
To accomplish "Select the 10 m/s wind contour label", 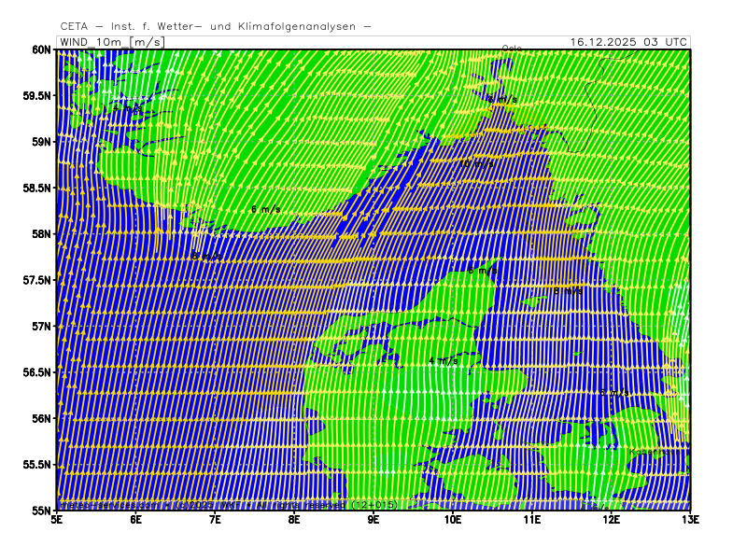I will coord(477,163).
